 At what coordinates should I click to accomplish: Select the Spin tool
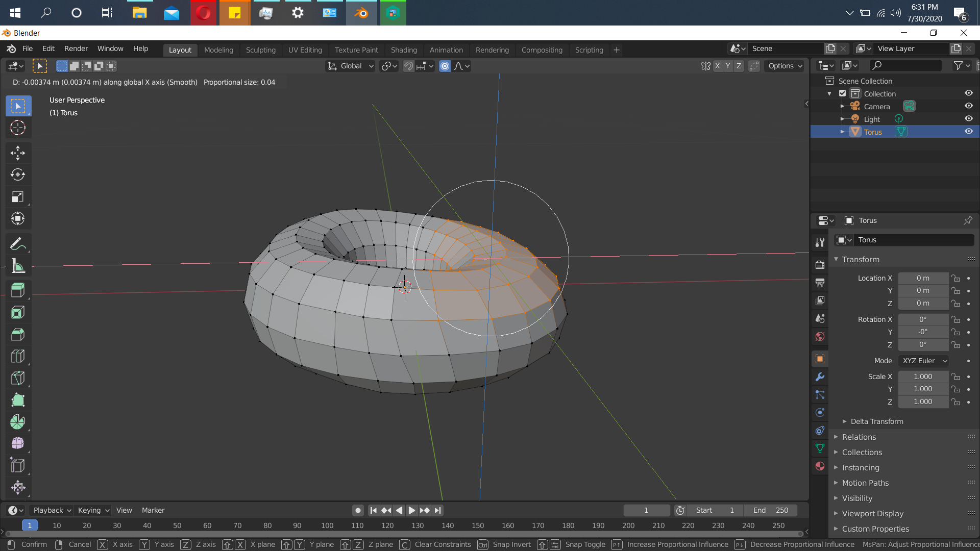tap(18, 422)
